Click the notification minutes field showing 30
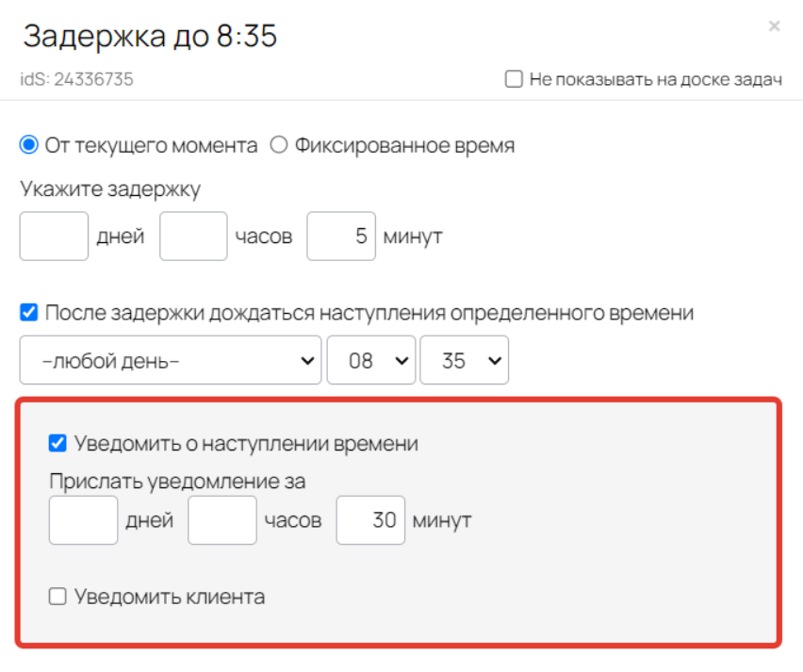This screenshot has width=803, height=672. (x=370, y=520)
